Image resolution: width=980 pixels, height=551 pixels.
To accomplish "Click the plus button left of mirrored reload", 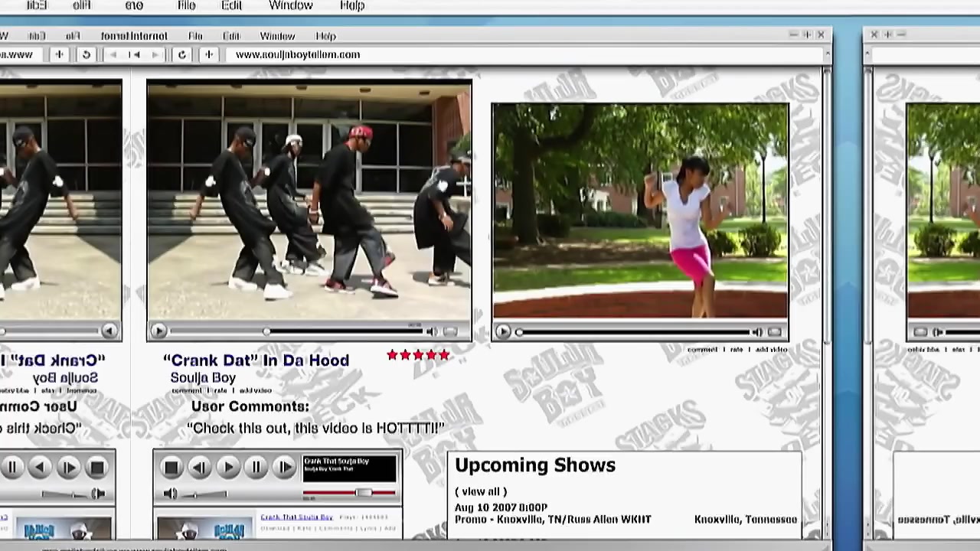I will point(59,54).
